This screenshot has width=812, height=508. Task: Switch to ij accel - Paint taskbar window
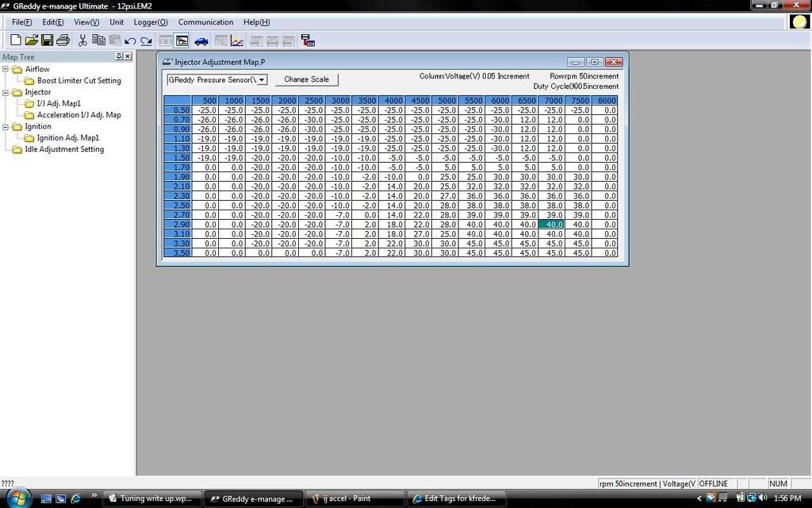[x=354, y=498]
